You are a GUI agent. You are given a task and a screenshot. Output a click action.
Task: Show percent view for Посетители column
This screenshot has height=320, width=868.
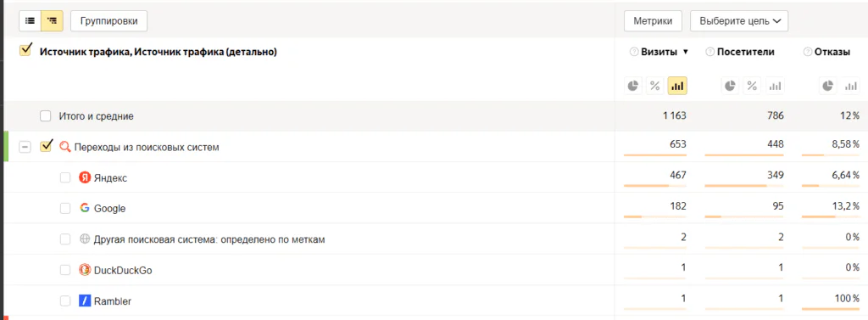753,86
